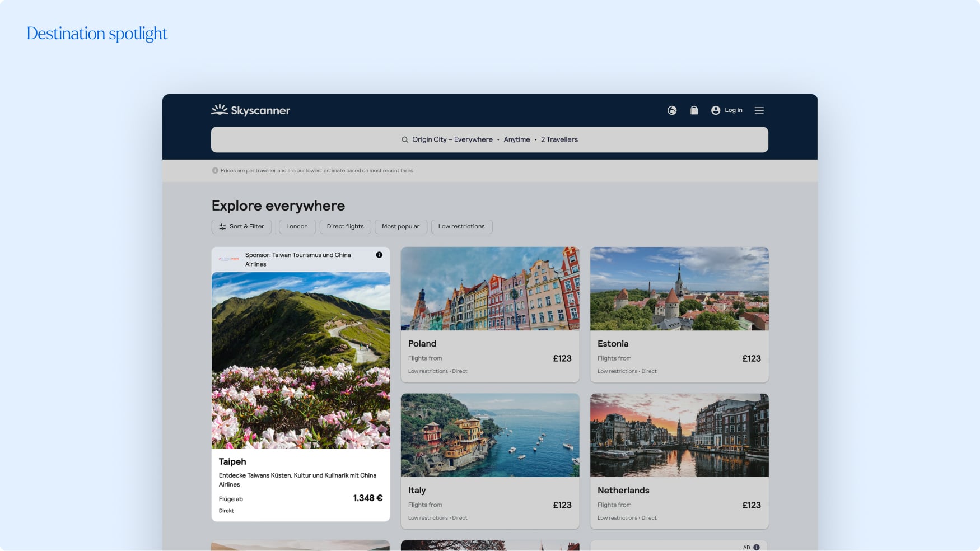This screenshot has width=980, height=551.
Task: Click 'Entdecke Taiwans Küsten' description text
Action: [x=297, y=480]
